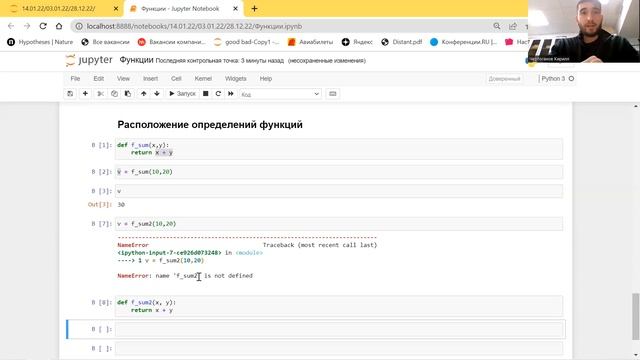
Task: Close the 14.01.22 directory tab
Action: coord(116,9)
